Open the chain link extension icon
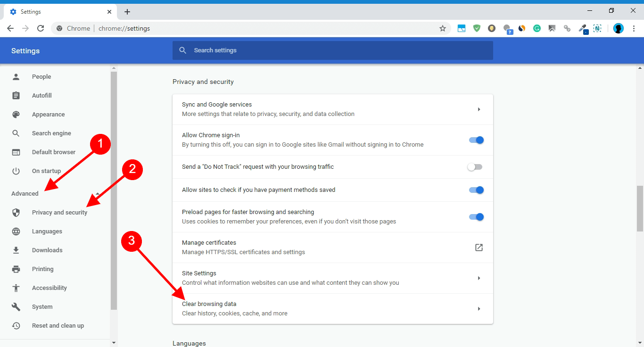Screen dimensions: 644x347 pyautogui.click(x=567, y=28)
